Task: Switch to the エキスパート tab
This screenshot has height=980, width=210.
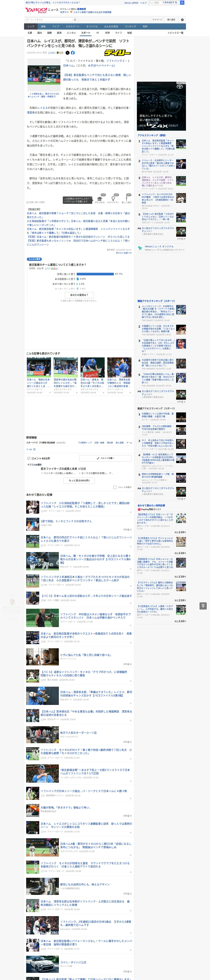Action: [72, 27]
